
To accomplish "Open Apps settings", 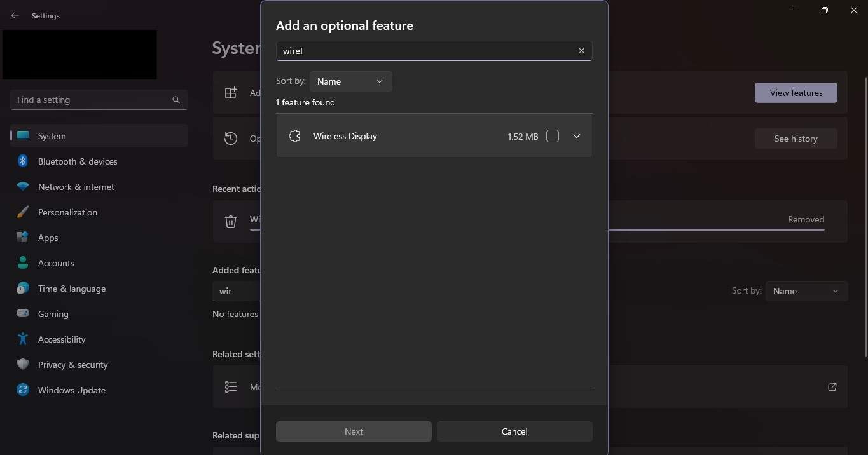I will [x=99, y=238].
